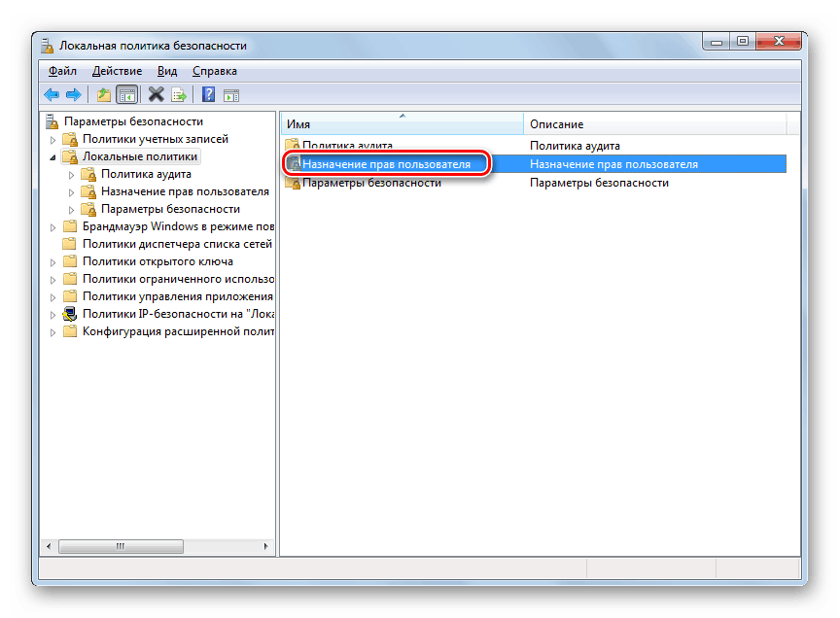Image resolution: width=840 pixels, height=618 pixels.
Task: Expand Конфигурация расширенной политики node
Action: (52, 332)
